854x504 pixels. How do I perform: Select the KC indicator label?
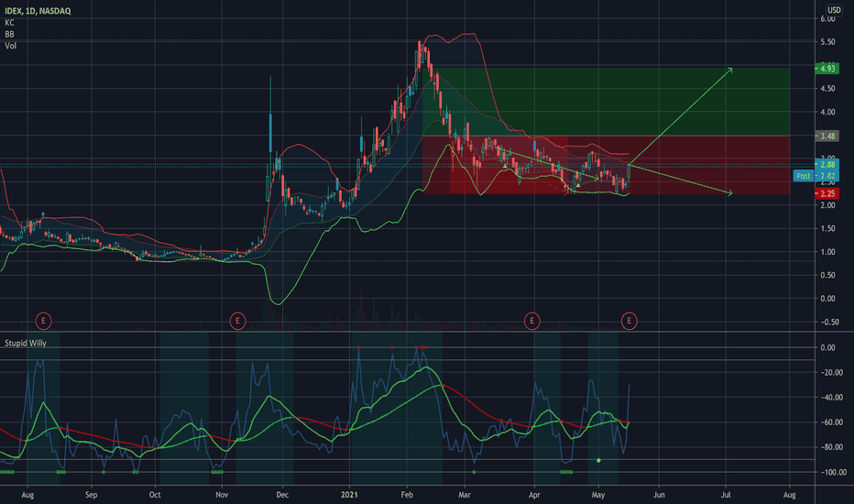point(9,23)
